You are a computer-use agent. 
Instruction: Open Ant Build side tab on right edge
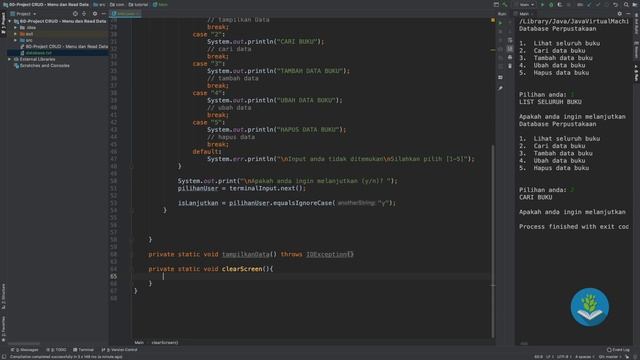click(636, 24)
